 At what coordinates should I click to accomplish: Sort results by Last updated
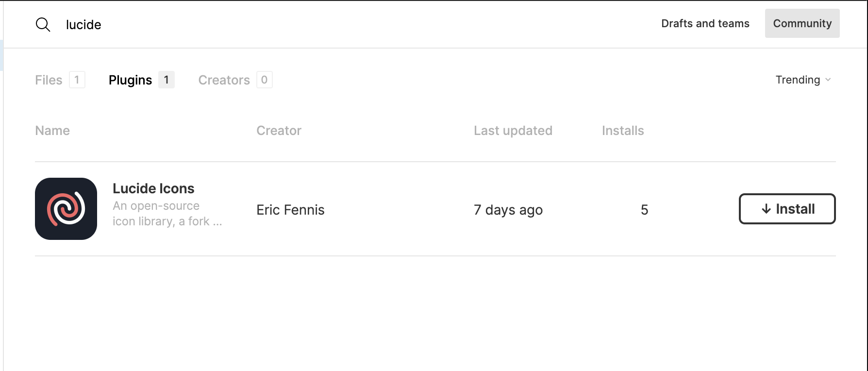513,130
